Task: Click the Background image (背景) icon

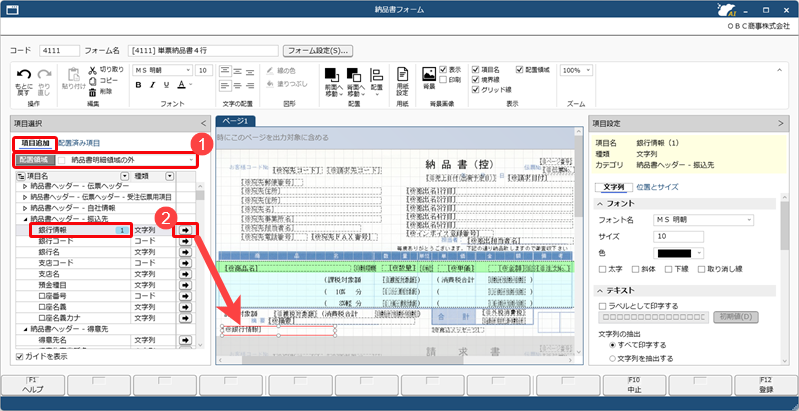Action: pyautogui.click(x=429, y=74)
